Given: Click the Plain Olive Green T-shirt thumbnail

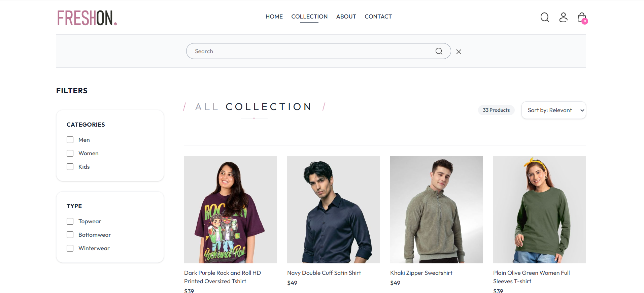Looking at the screenshot, I should pyautogui.click(x=539, y=209).
